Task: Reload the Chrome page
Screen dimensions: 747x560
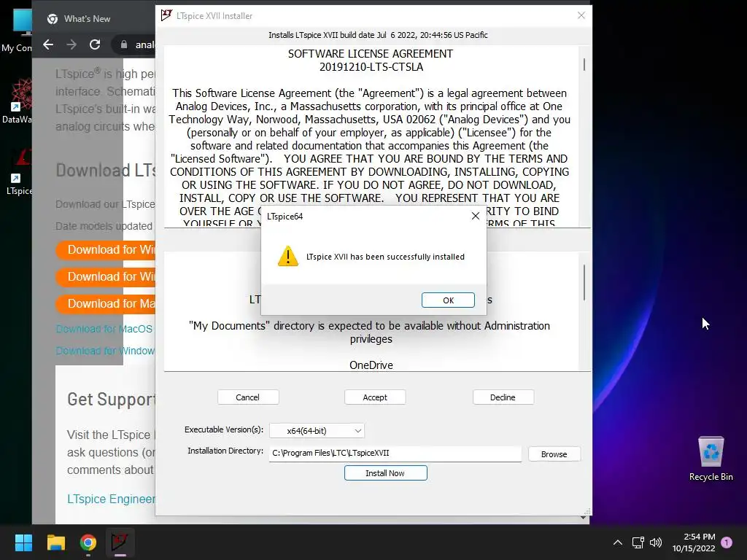Action: click(x=95, y=44)
